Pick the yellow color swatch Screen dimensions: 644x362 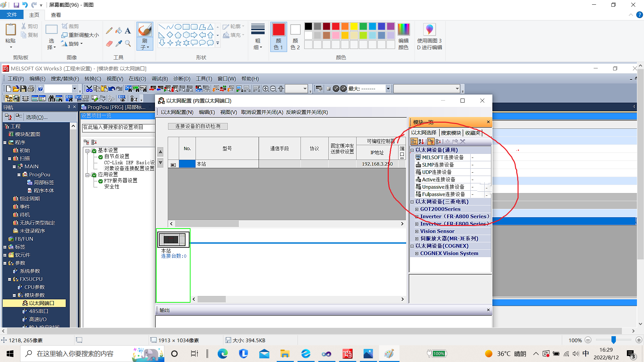point(354,26)
